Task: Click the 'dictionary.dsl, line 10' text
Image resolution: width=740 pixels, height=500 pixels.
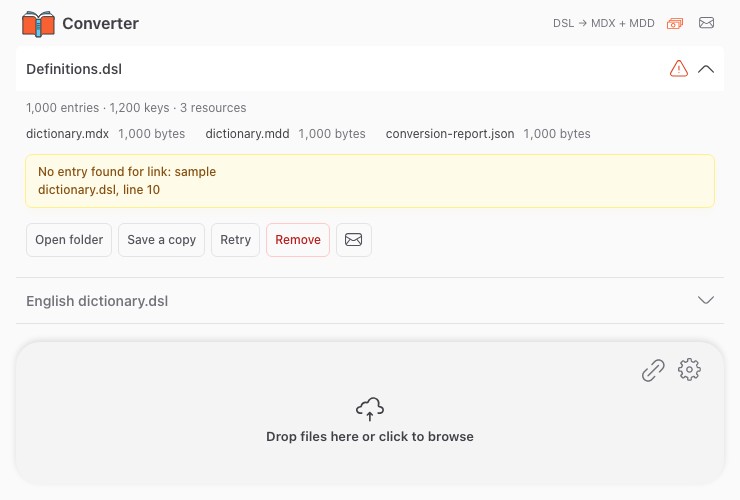Action: pyautogui.click(x=99, y=189)
